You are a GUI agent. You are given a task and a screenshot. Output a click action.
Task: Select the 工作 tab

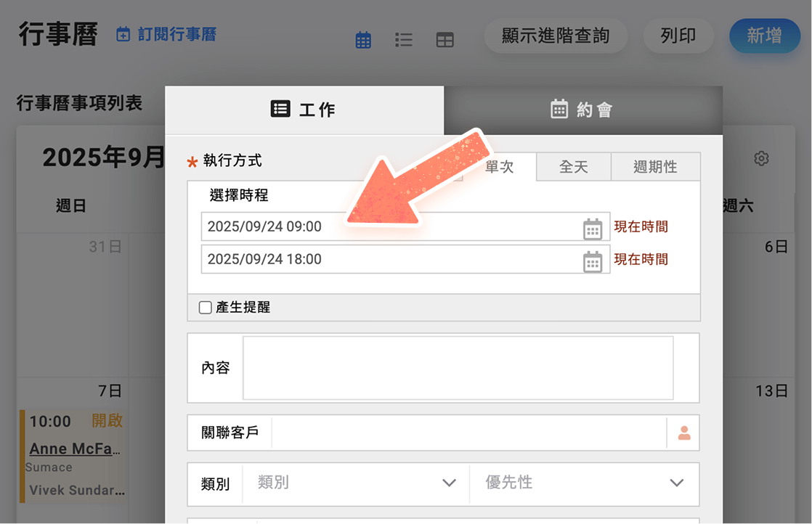coord(304,110)
